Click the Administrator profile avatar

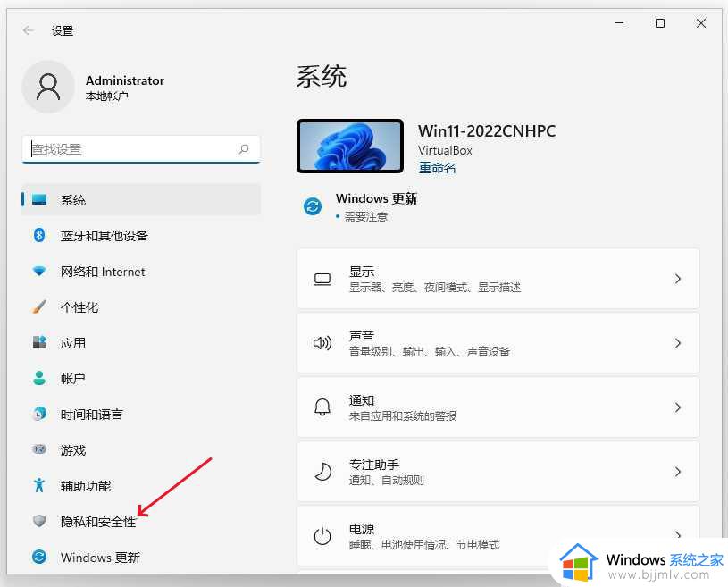point(48,87)
